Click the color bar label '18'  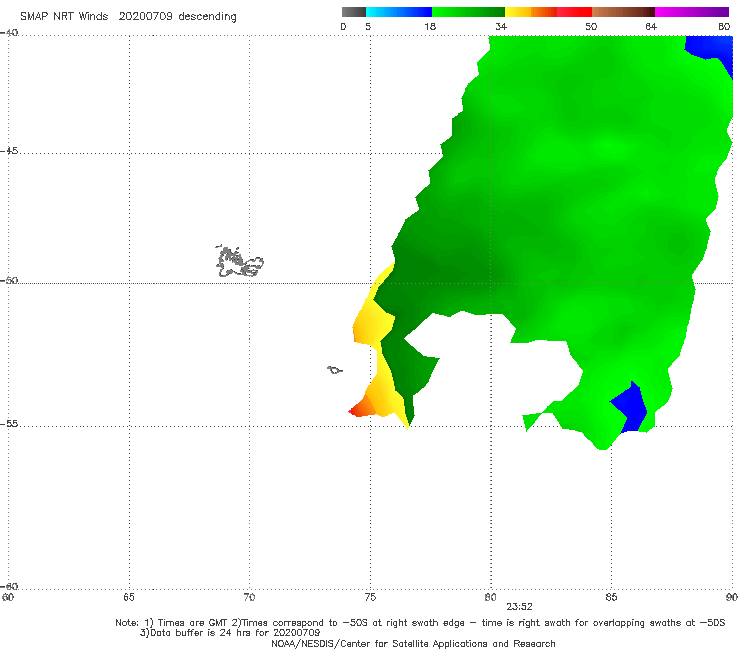[430, 26]
